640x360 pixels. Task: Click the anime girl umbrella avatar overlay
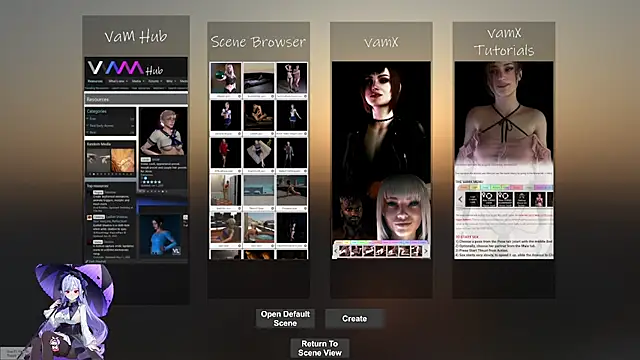[x=71, y=312]
